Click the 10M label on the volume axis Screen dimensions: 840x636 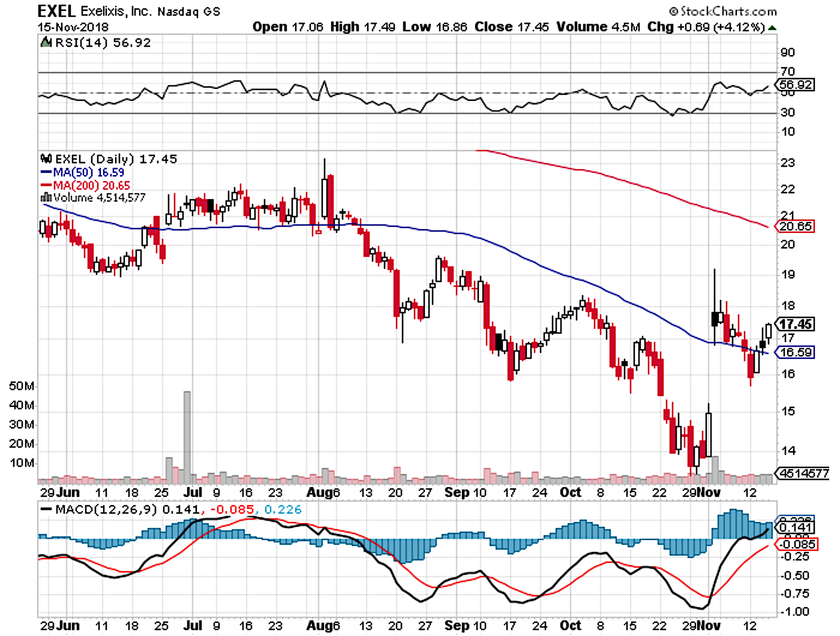point(22,463)
